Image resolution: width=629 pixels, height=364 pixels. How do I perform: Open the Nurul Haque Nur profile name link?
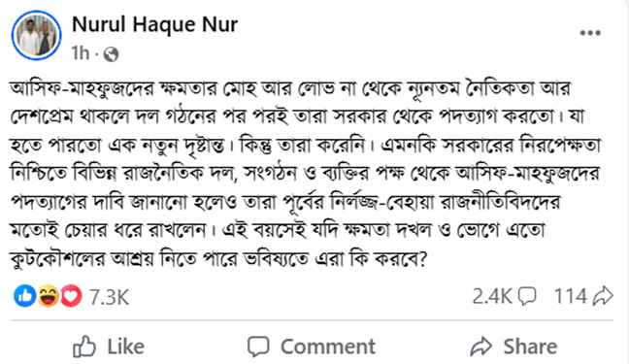coord(155,24)
